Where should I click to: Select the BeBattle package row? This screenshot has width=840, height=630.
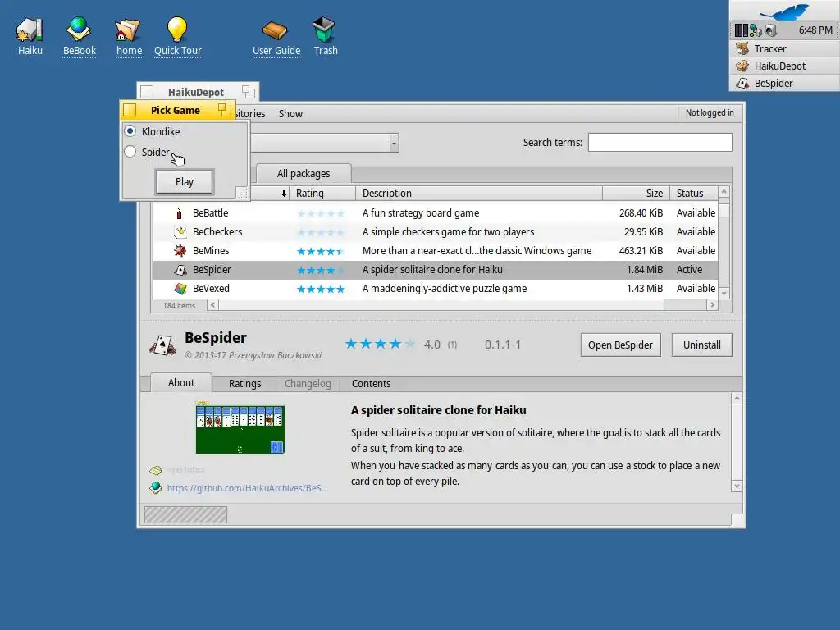click(436, 213)
